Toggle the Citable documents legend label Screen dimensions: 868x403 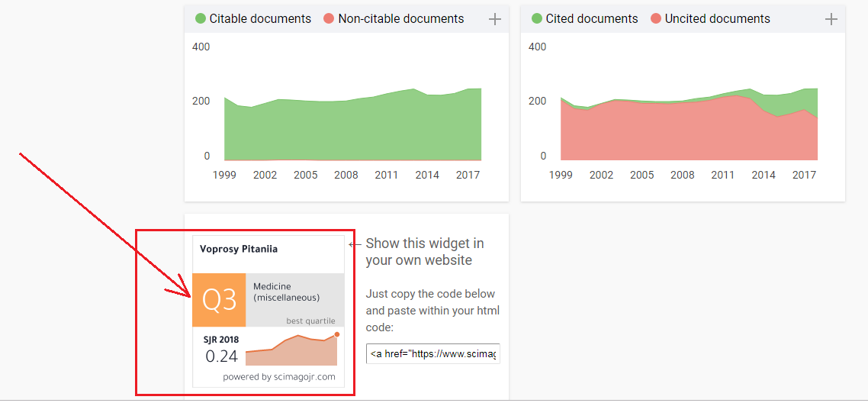click(x=260, y=19)
